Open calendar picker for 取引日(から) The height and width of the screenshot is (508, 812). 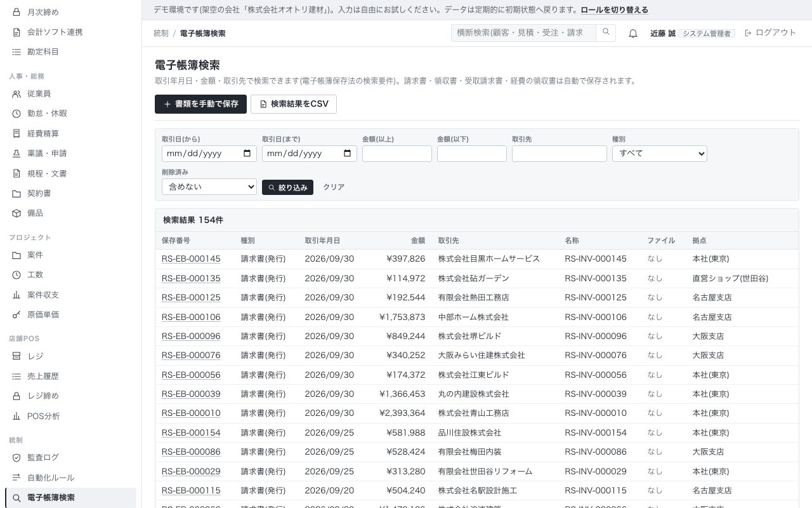click(x=247, y=153)
